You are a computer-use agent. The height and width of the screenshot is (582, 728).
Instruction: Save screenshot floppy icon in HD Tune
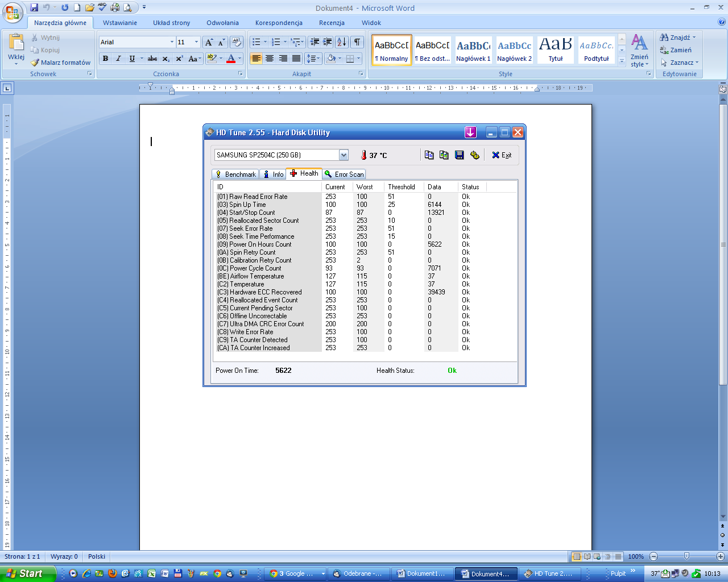point(460,155)
